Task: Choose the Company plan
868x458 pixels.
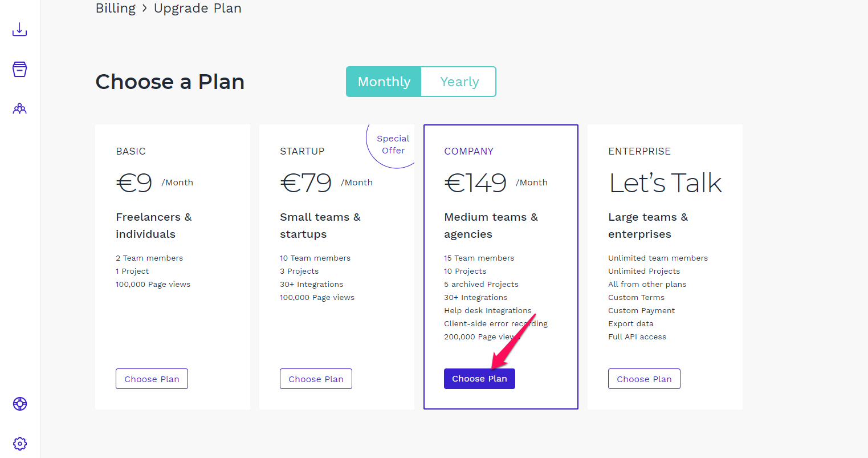Action: pos(479,379)
